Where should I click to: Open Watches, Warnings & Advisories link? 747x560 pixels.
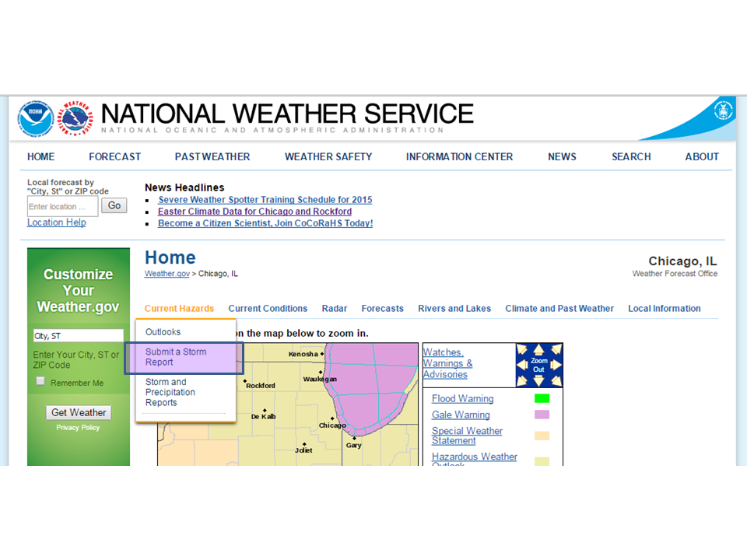pos(447,363)
